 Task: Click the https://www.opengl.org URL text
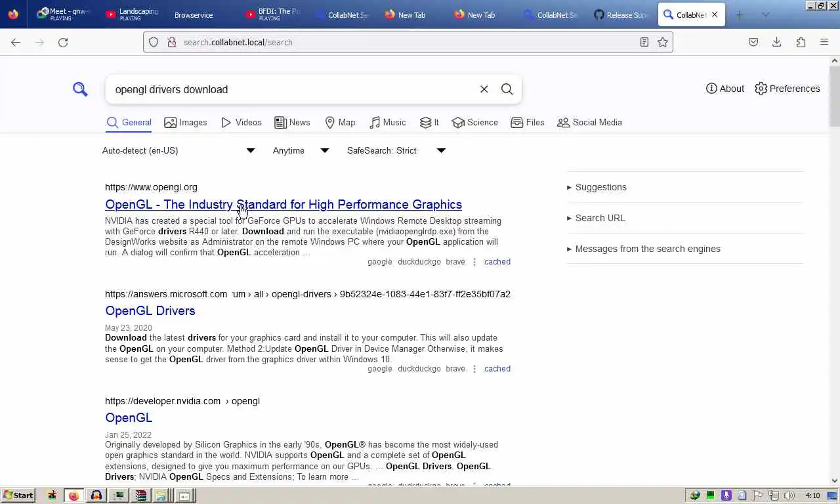click(x=151, y=187)
